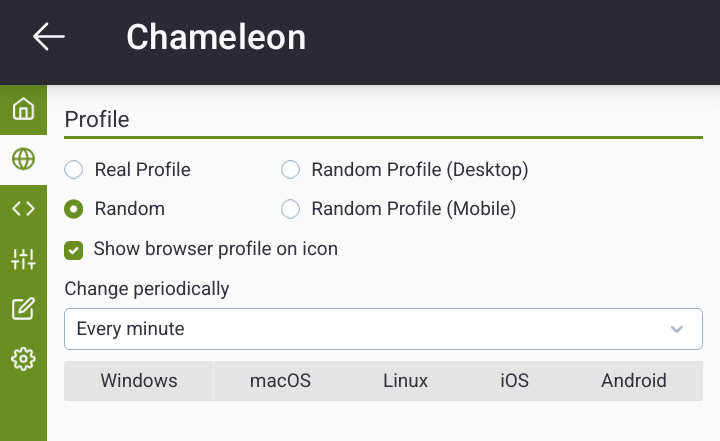This screenshot has width=720, height=441.
Task: Switch to the Windows tab
Action: [139, 381]
